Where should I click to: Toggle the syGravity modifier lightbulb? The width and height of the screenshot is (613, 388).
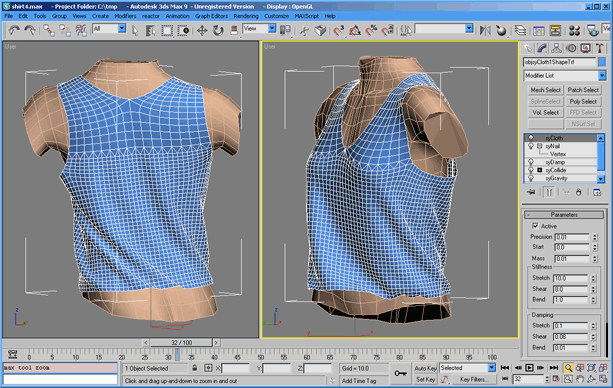[531, 178]
